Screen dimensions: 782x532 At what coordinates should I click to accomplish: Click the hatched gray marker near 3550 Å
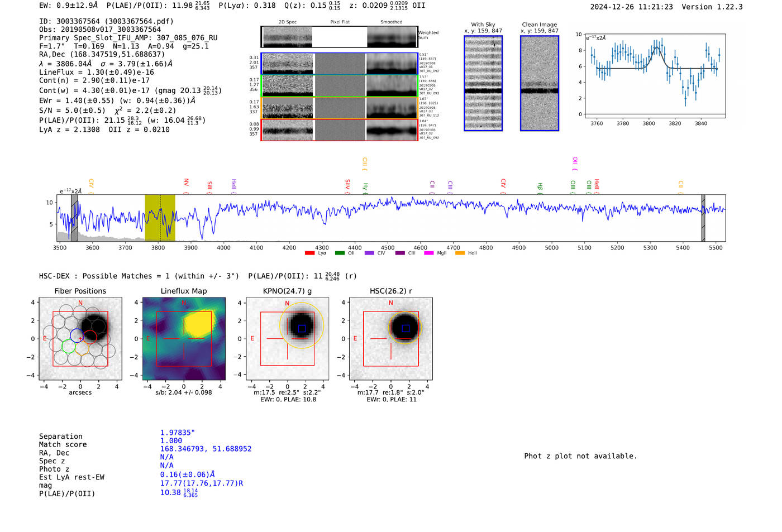pos(74,218)
